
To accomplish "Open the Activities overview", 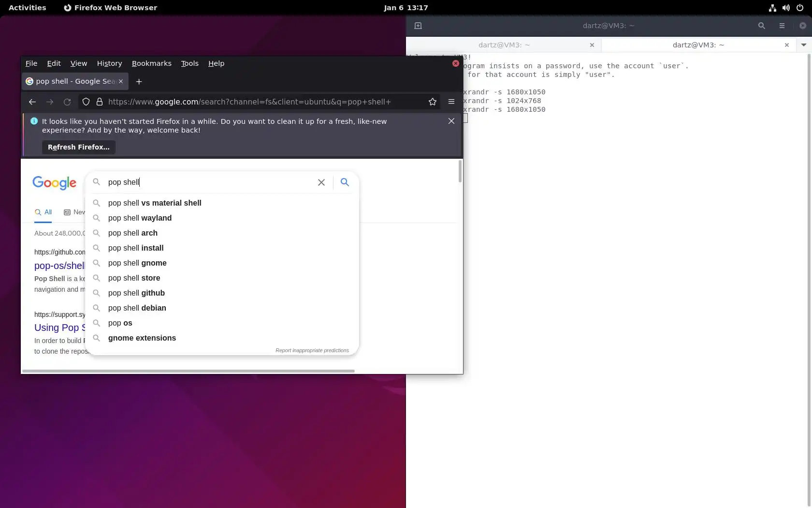I will click(28, 8).
